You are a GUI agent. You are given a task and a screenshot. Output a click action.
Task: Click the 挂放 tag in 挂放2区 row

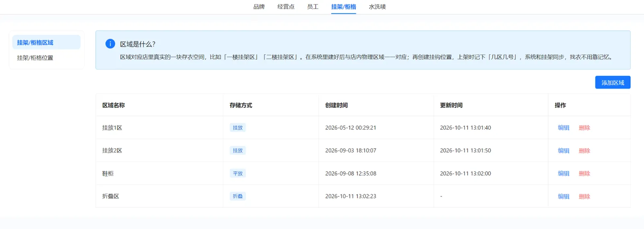pos(238,151)
